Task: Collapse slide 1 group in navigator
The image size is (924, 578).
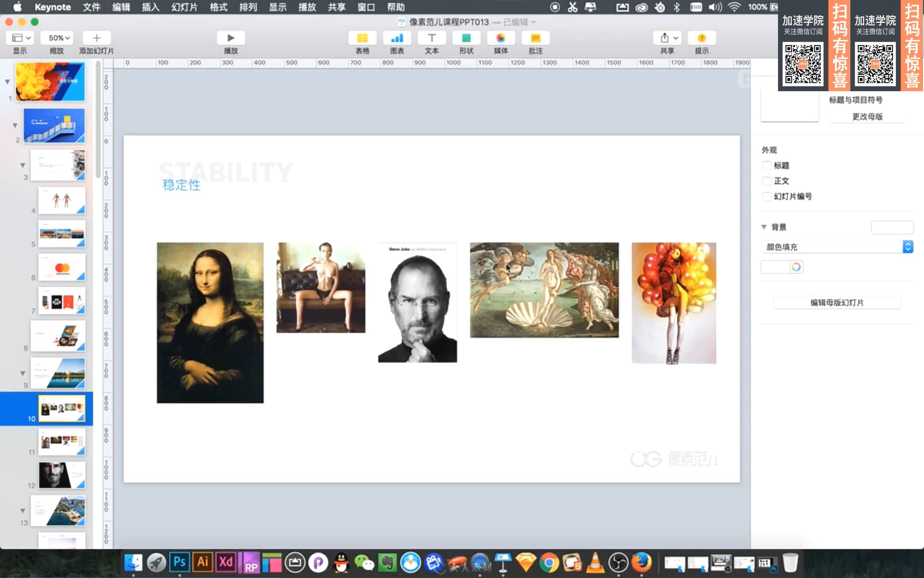Action: pyautogui.click(x=7, y=82)
